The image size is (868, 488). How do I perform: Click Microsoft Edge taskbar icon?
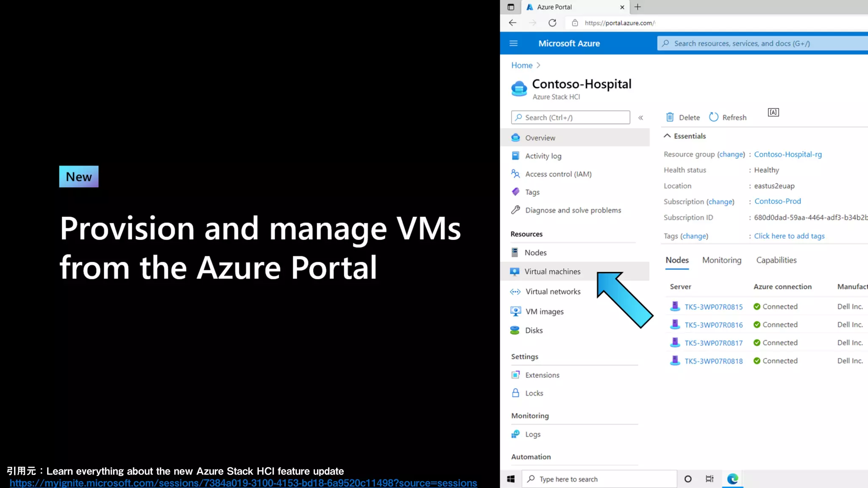coord(732,479)
